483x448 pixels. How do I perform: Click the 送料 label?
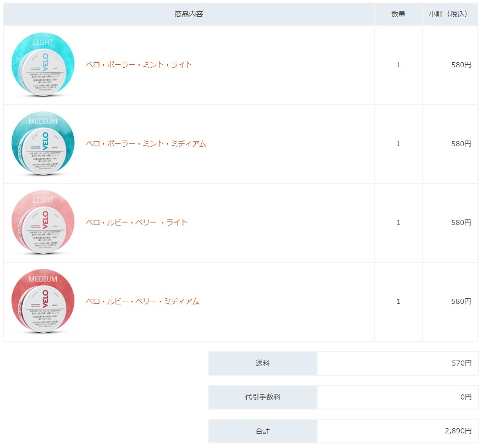click(262, 364)
